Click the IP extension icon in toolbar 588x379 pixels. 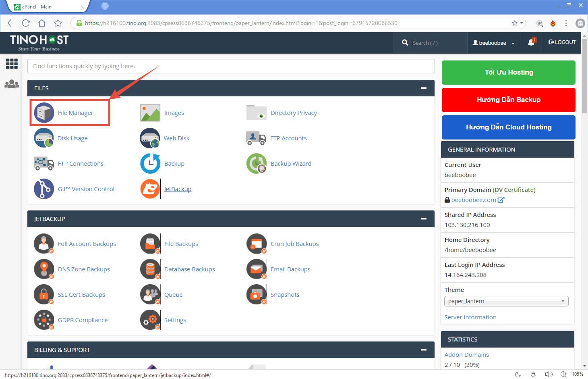point(540,23)
